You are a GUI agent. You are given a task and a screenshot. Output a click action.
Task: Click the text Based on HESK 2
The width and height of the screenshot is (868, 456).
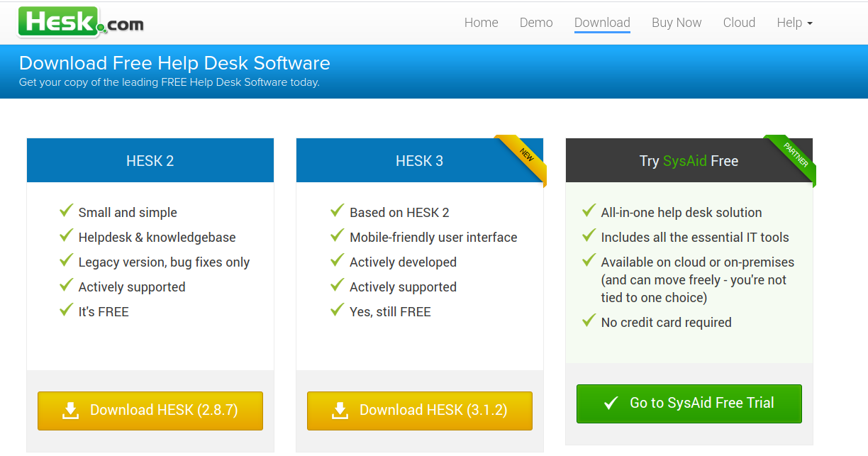[x=399, y=213]
